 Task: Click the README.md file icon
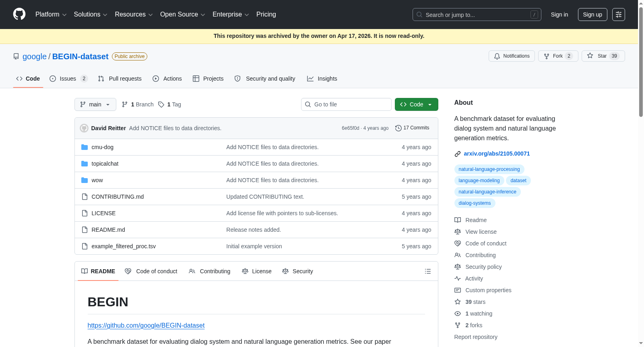click(85, 230)
